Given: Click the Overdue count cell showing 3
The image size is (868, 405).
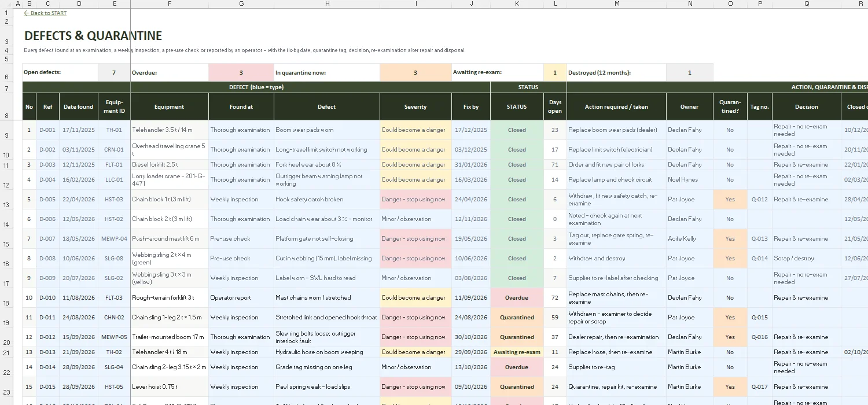Looking at the screenshot, I should pyautogui.click(x=241, y=73).
